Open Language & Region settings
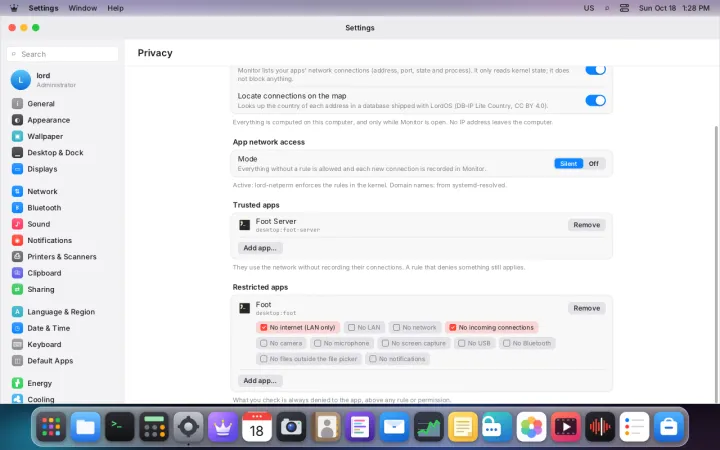 (x=62, y=312)
